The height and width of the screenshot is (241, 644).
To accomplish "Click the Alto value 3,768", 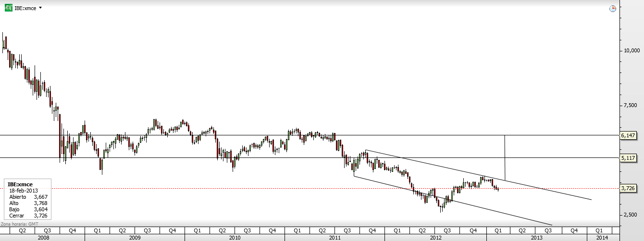I will click(x=40, y=203).
